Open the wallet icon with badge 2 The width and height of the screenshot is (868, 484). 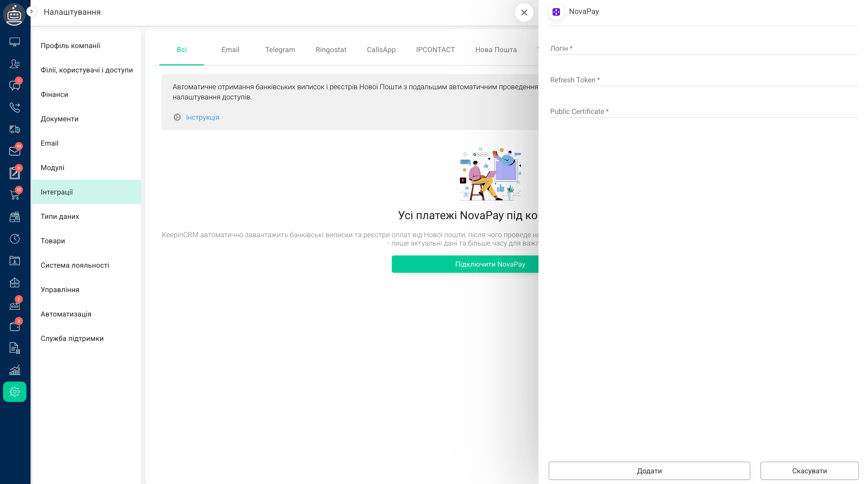pyautogui.click(x=14, y=326)
